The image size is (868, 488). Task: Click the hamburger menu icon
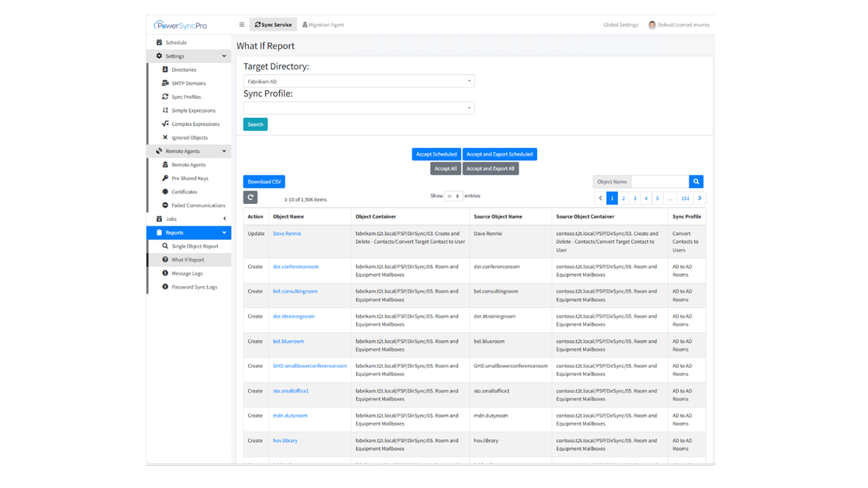click(241, 25)
